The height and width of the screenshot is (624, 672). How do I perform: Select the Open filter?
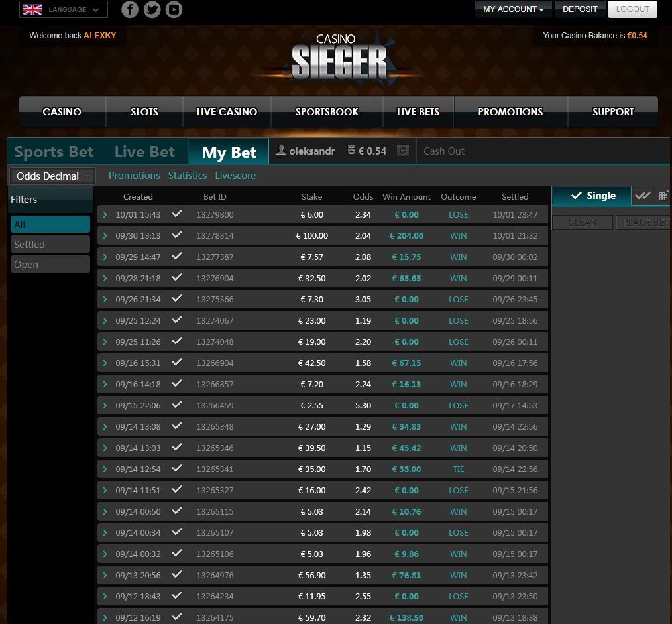(50, 264)
